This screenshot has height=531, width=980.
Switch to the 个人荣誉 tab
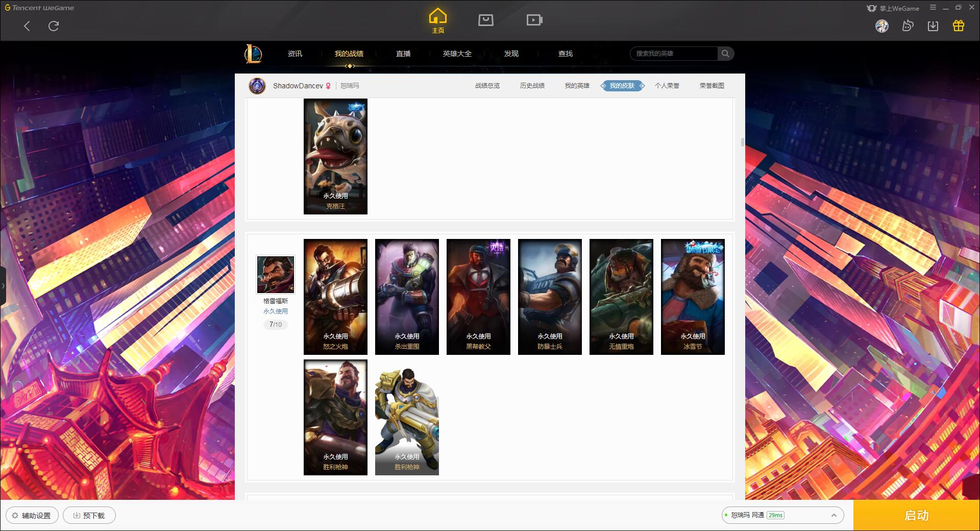pyautogui.click(x=667, y=86)
